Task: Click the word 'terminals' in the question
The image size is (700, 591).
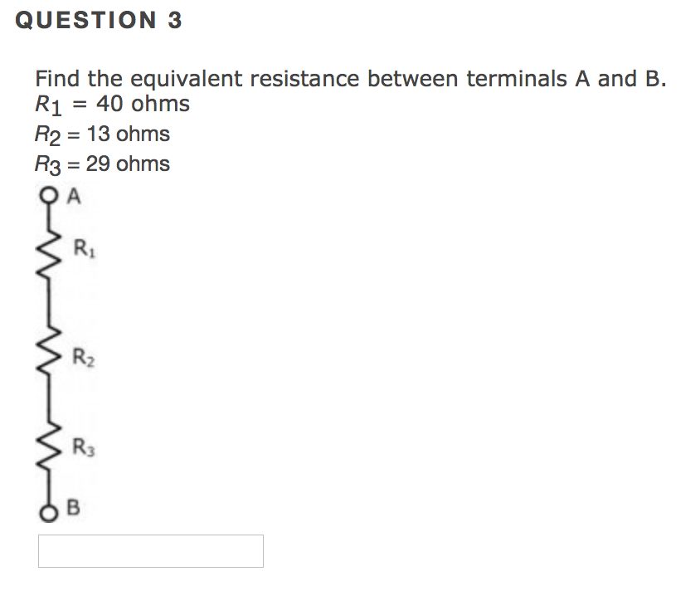Action: click(517, 79)
